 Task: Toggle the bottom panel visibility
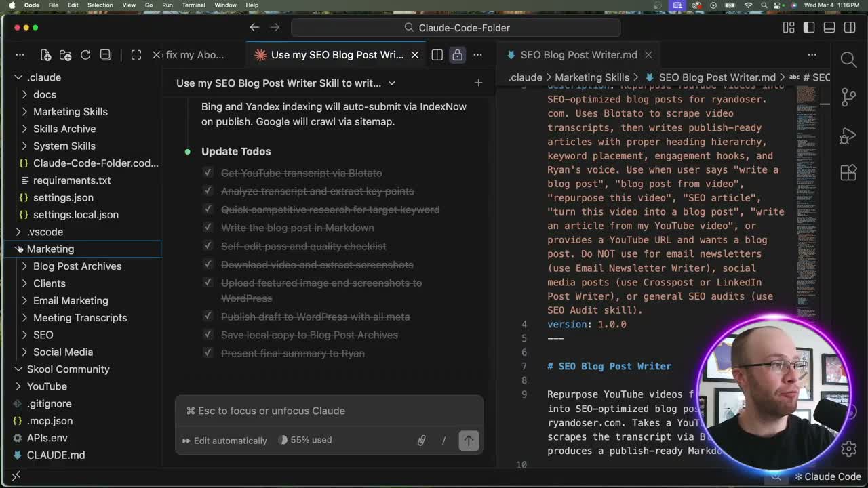point(829,28)
